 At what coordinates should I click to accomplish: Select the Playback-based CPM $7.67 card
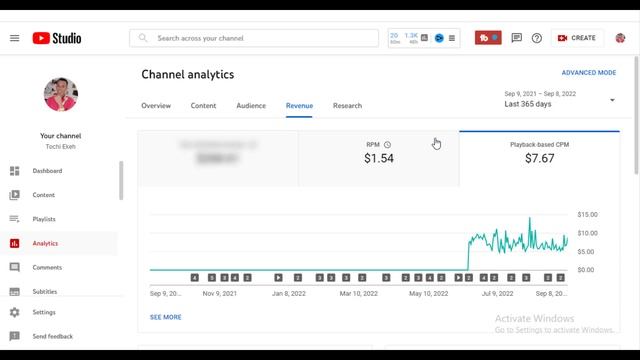point(539,158)
